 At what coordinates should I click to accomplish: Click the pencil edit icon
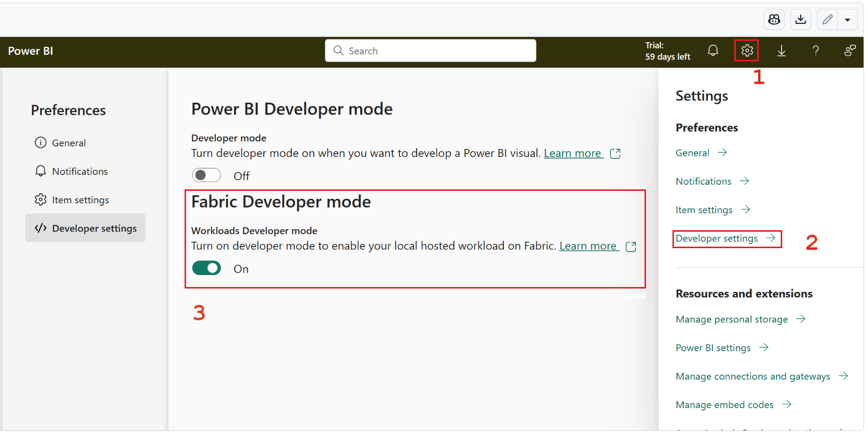pyautogui.click(x=828, y=19)
